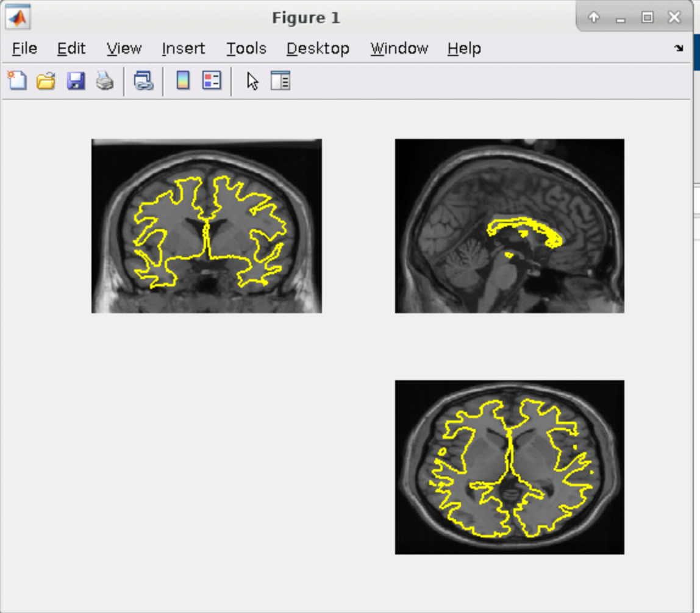Open the Desktop menu
Image resolution: width=700 pixels, height=613 pixels.
point(318,49)
